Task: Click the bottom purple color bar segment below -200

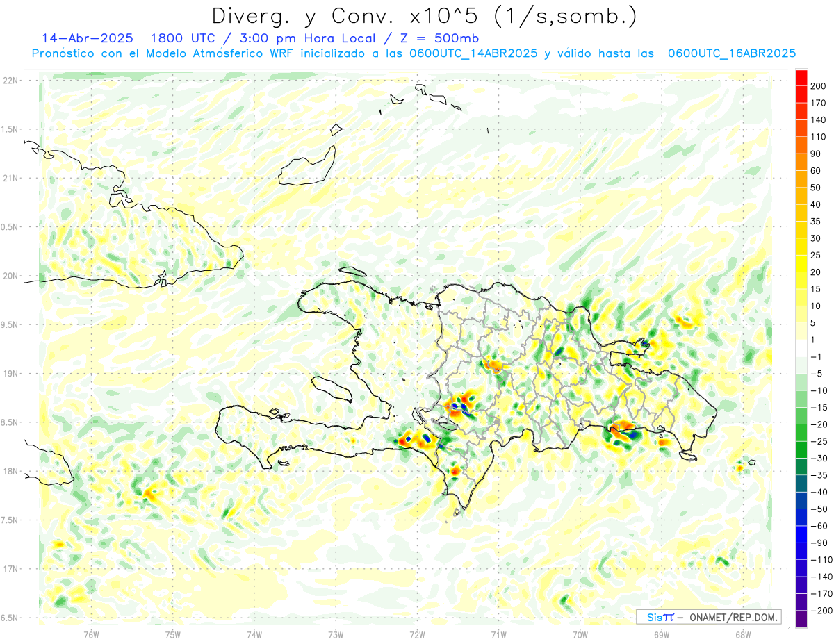Action: [x=801, y=619]
